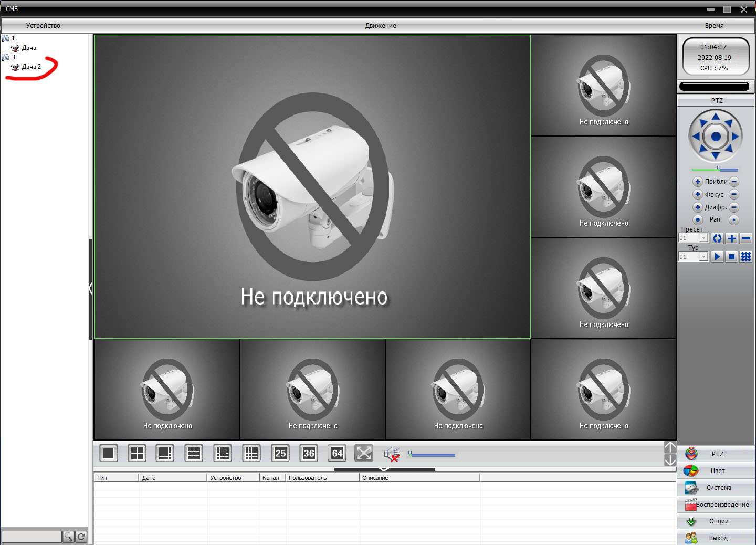Viewport: 756px width, 545px height.
Task: Increase zoom with the Прибли plus button
Action: tap(698, 181)
